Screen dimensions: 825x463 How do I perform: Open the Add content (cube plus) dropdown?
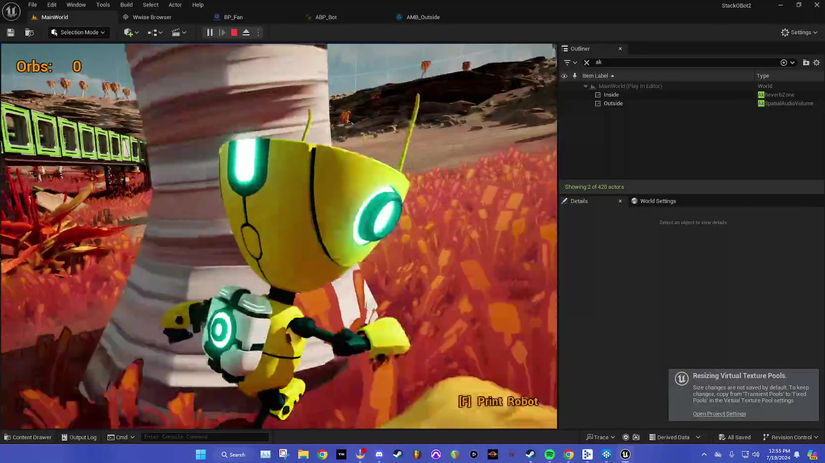coord(131,33)
